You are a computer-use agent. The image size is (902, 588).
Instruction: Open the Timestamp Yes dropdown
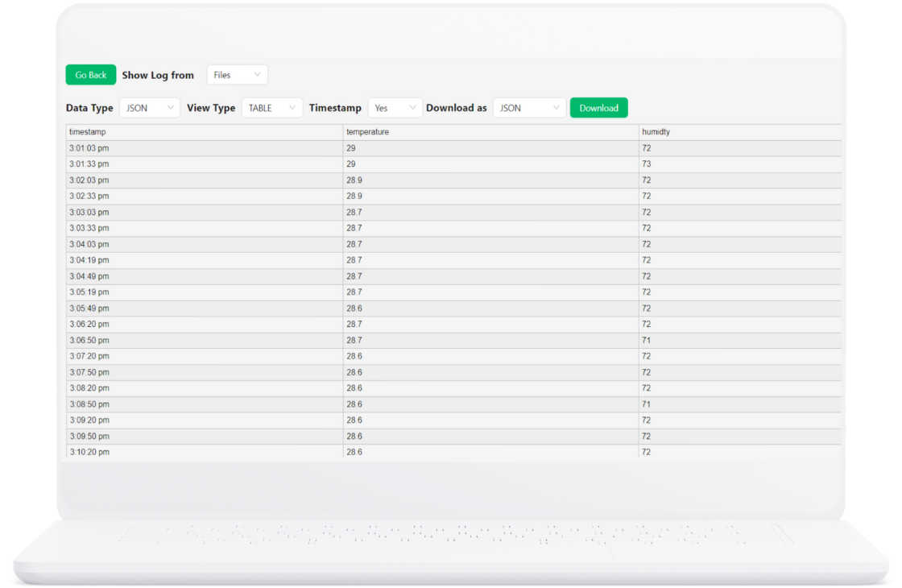click(x=395, y=108)
